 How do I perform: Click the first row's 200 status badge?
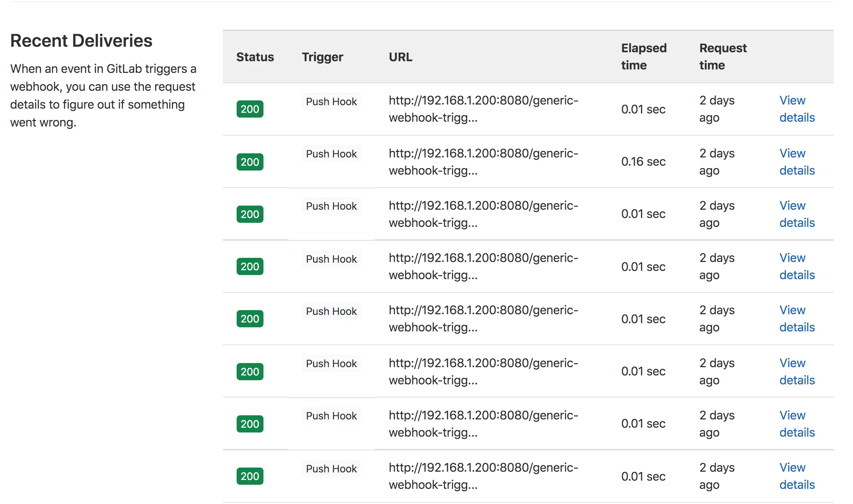pos(250,109)
